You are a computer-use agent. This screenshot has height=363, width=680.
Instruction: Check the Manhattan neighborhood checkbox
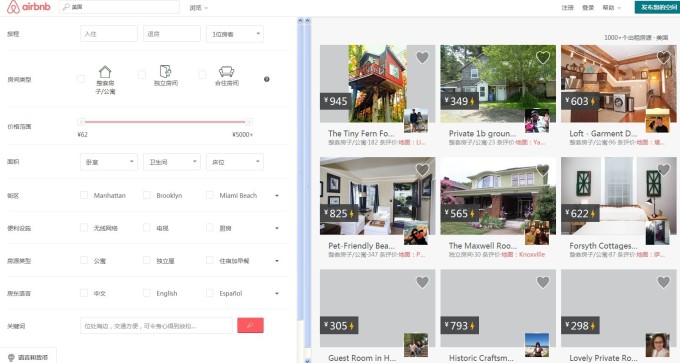tap(84, 195)
